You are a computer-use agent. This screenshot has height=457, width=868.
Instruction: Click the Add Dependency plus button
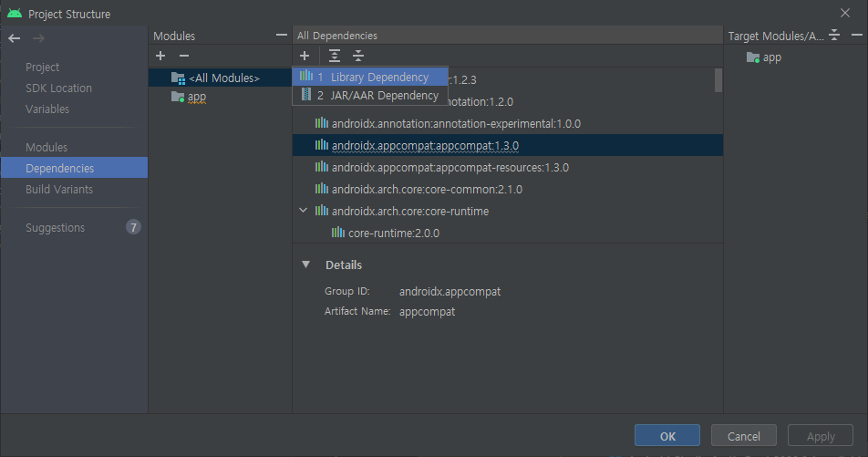305,56
